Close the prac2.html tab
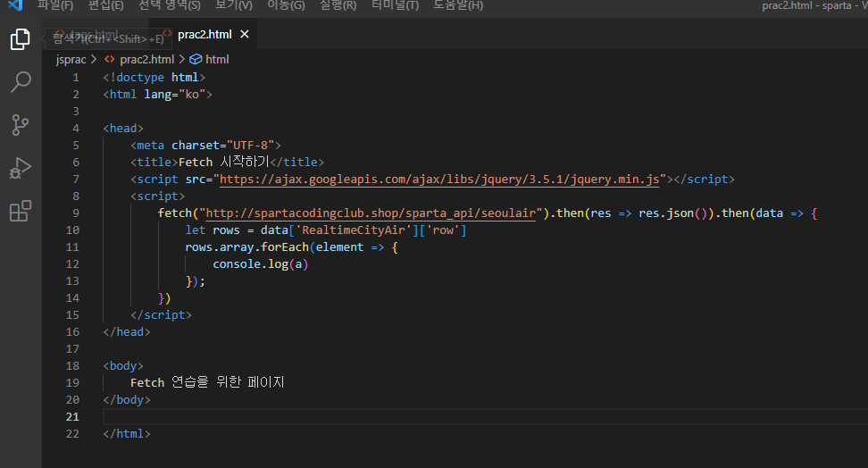Viewport: 868px width, 468px height. [x=245, y=34]
